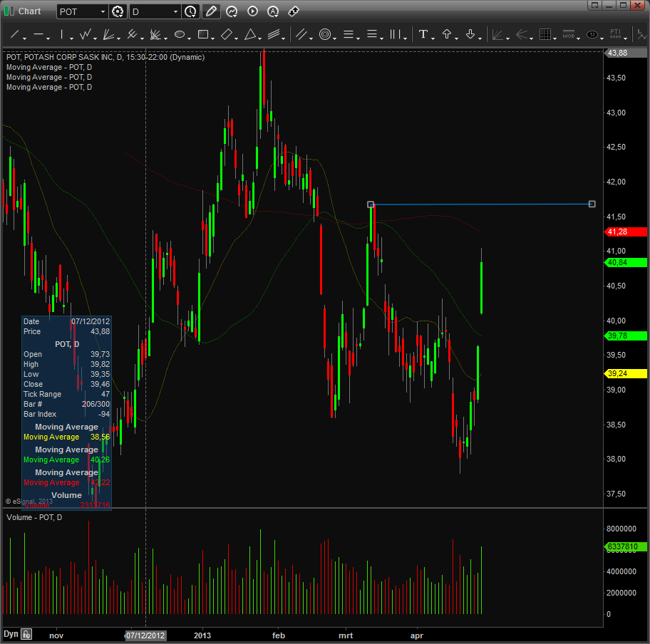This screenshot has width=650, height=644.
Task: Click the 07/12/2012 date marker below the chart
Action: (145, 635)
